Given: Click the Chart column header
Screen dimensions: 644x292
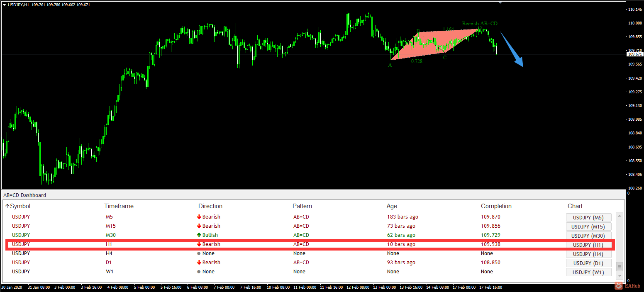Looking at the screenshot, I should tap(575, 206).
